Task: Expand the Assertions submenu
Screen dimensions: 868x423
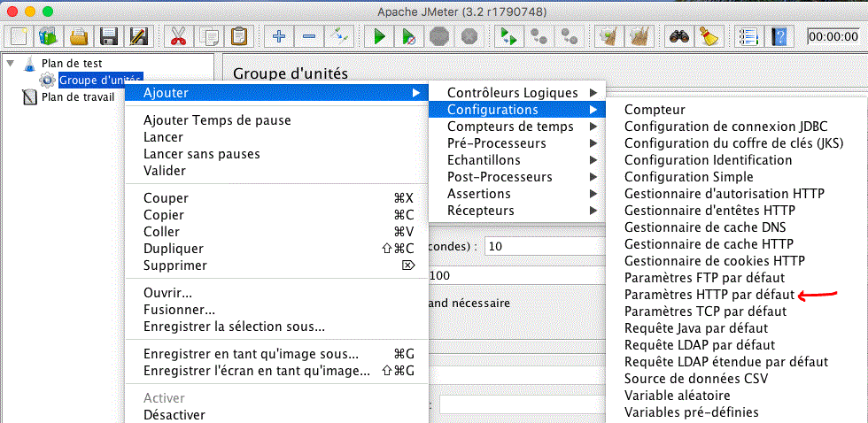Action: pyautogui.click(x=517, y=194)
